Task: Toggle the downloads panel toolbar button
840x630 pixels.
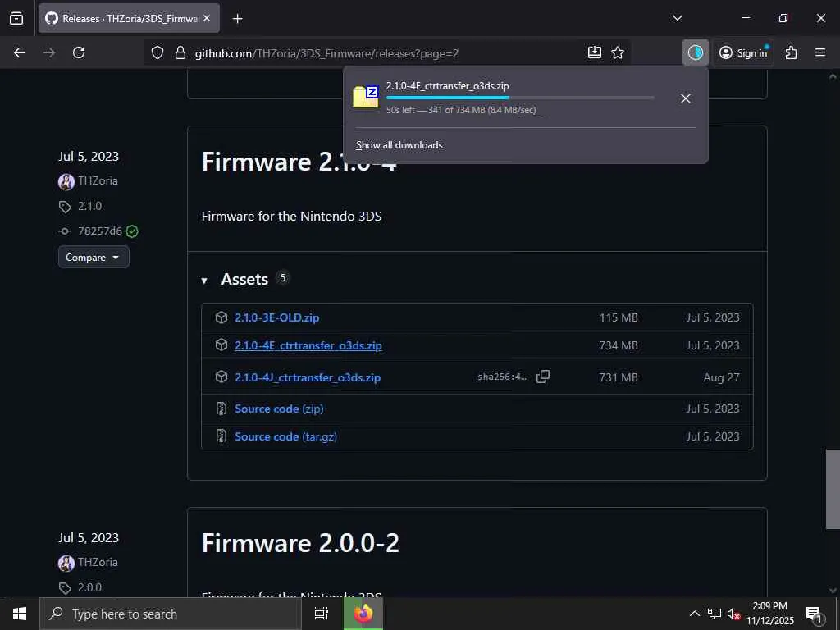Action: pyautogui.click(x=696, y=52)
